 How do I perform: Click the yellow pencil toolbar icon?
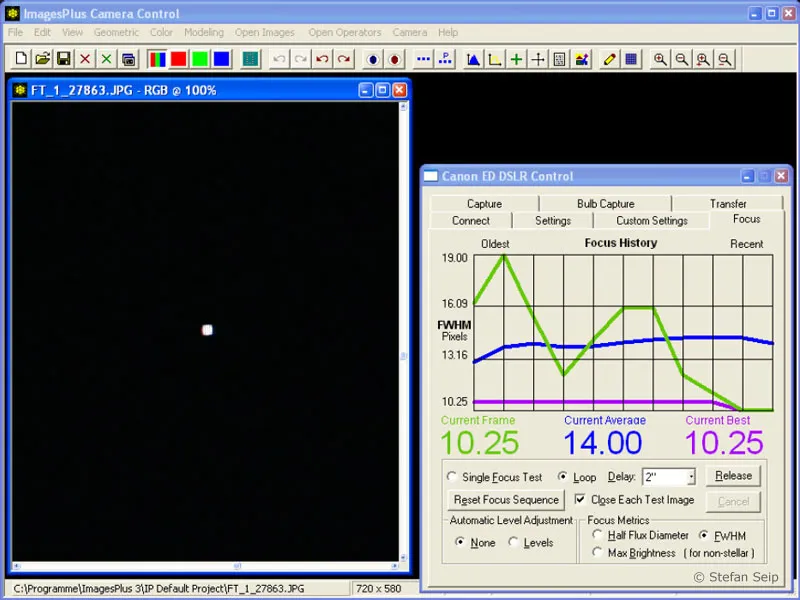tap(609, 59)
